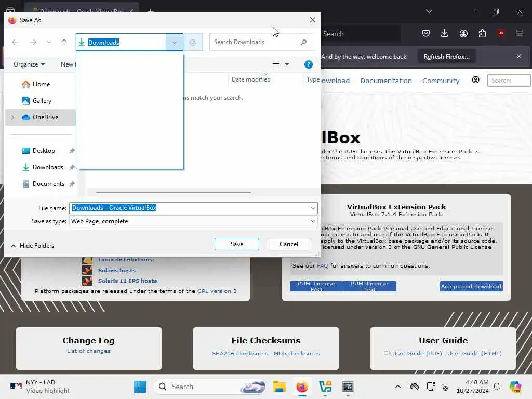Screen dimensions: 532x399
Task: Open the FAQ link in Extension Pack
Action: pyautogui.click(x=322, y=265)
